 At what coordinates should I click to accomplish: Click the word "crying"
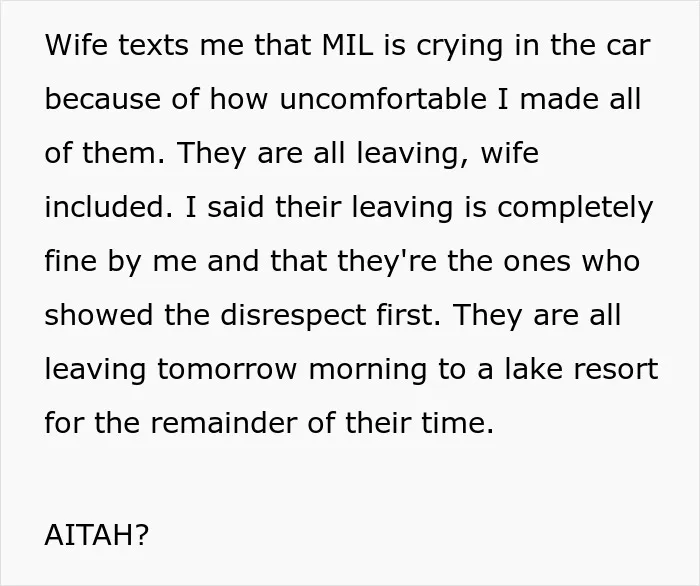(x=460, y=48)
